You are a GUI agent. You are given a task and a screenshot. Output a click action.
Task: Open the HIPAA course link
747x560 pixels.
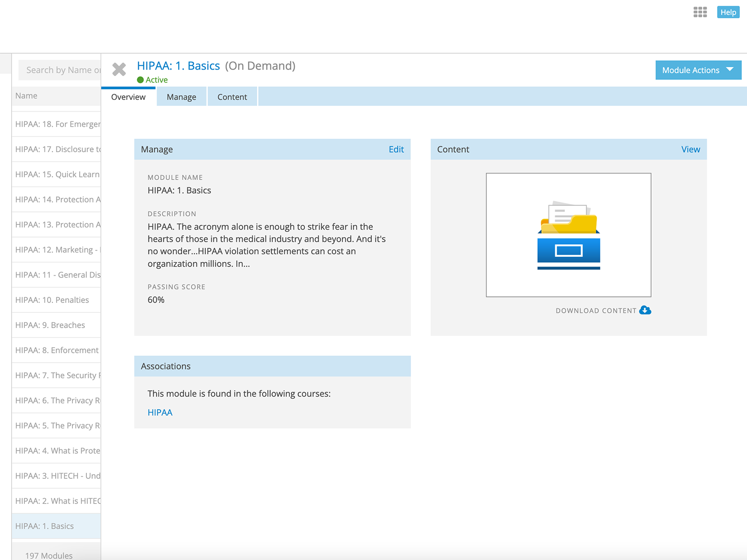click(x=160, y=413)
